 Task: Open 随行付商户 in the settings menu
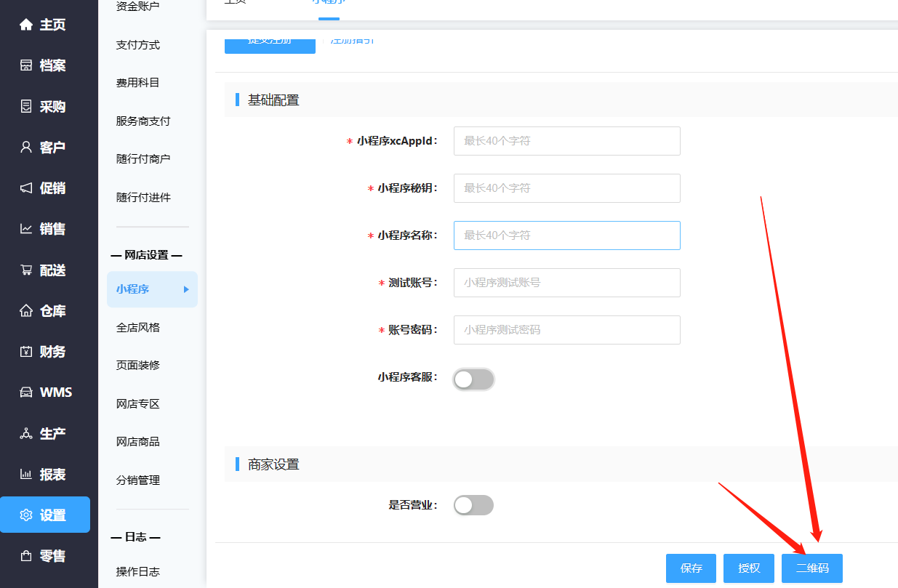point(143,159)
